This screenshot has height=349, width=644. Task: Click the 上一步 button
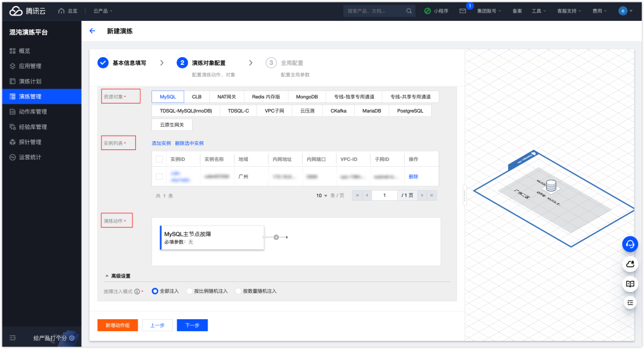(x=157, y=325)
